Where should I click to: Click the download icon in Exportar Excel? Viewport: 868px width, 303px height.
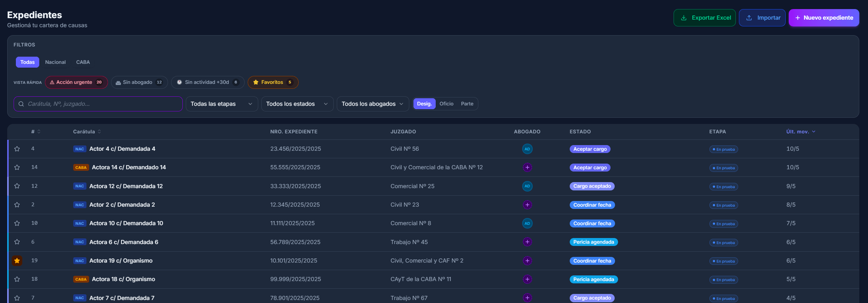(684, 18)
